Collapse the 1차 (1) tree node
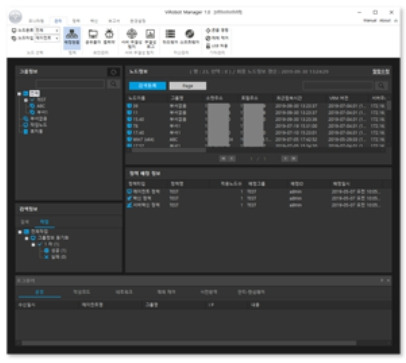Viewport: 406px width, 363px height. pos(33,245)
